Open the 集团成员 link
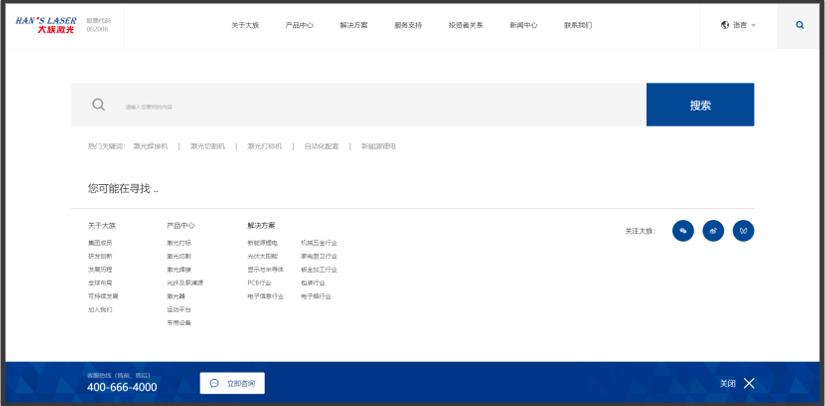Screen dimensions: 825x406 (100, 243)
